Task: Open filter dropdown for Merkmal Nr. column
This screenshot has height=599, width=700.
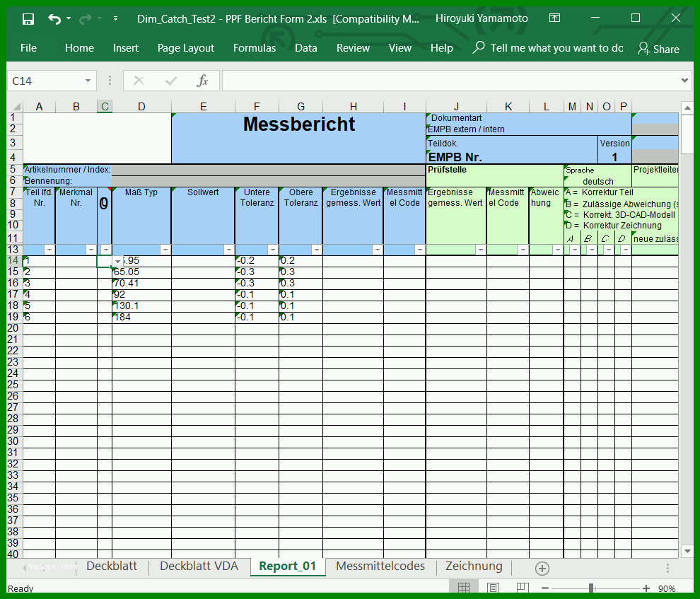Action: point(91,250)
